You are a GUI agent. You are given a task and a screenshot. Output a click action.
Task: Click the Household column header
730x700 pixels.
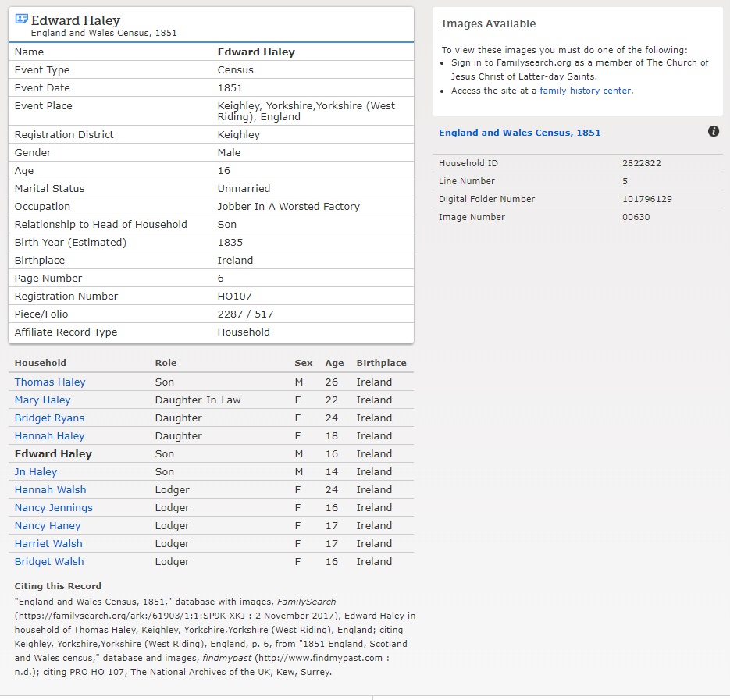coord(40,363)
